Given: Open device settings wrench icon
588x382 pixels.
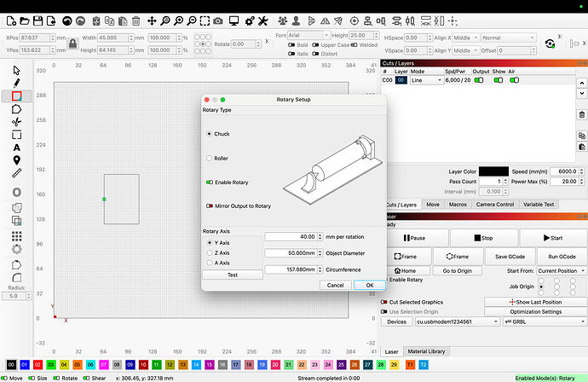Looking at the screenshot, I should point(262,21).
